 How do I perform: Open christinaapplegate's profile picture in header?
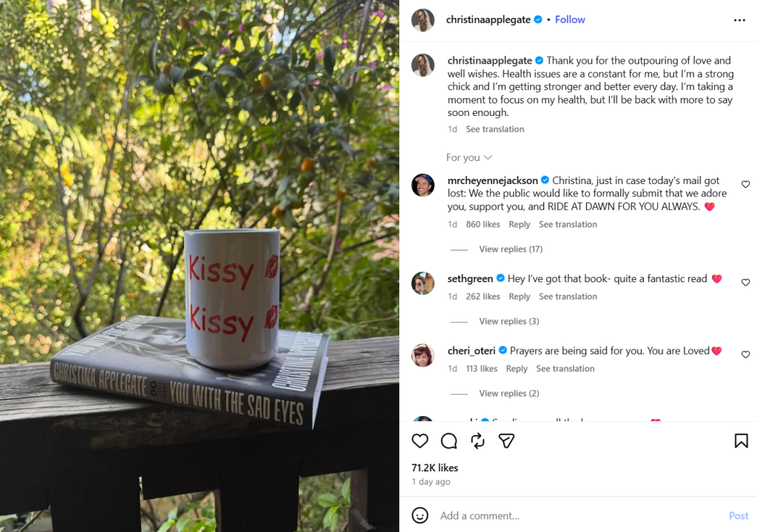pyautogui.click(x=423, y=20)
